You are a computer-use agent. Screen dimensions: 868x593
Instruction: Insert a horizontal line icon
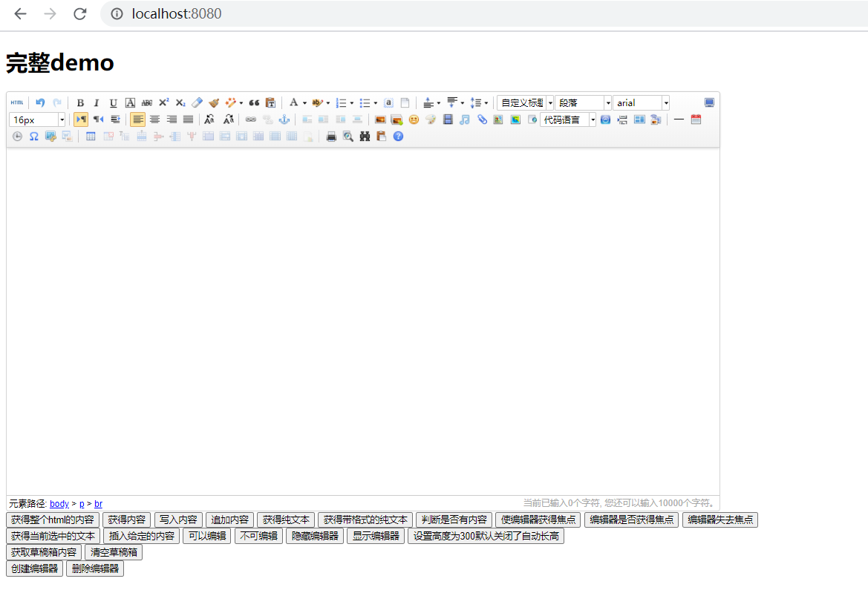click(679, 119)
